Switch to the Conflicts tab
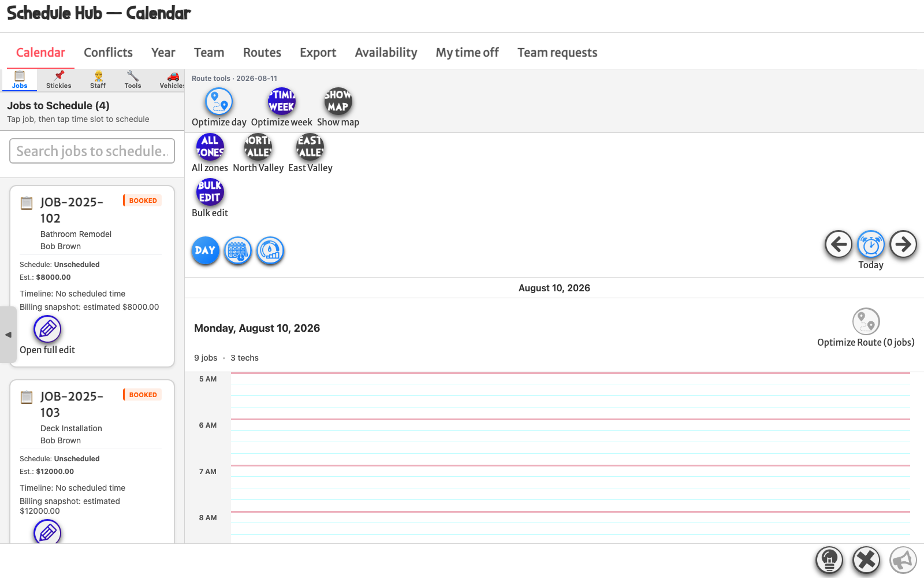924x578 pixels. 108,53
